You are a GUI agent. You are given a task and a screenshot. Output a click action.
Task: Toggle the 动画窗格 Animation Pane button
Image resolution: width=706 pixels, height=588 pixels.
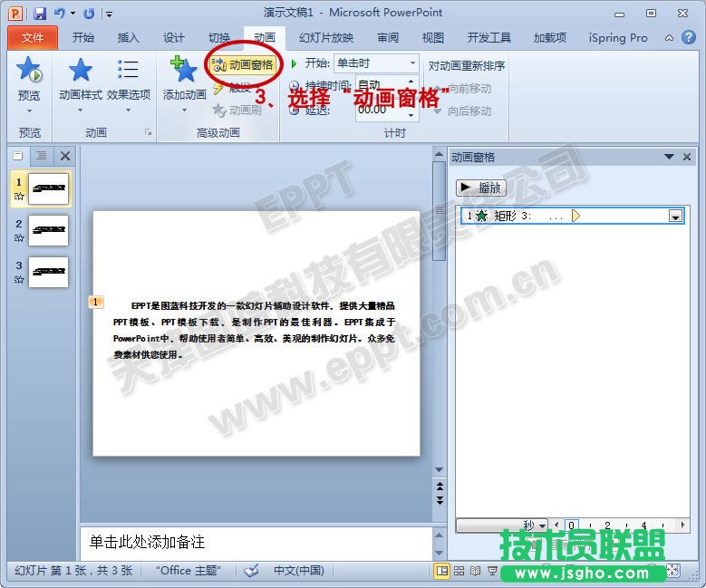[x=243, y=65]
